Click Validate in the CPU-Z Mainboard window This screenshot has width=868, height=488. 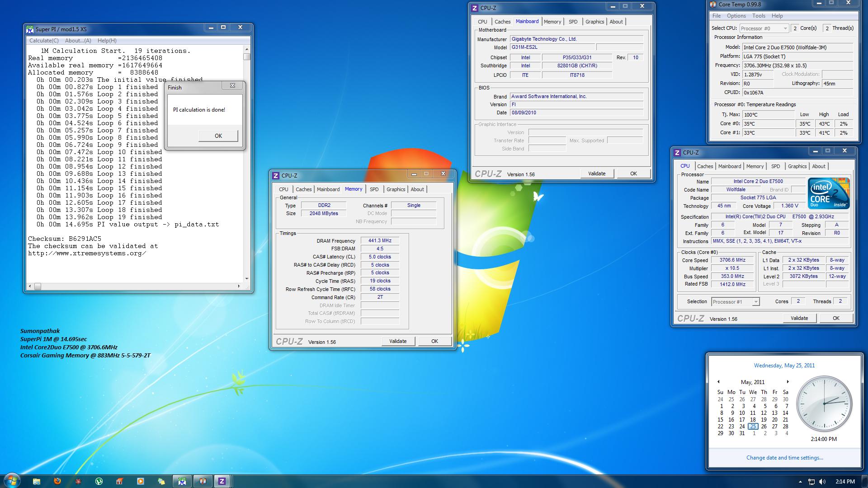[x=597, y=174]
